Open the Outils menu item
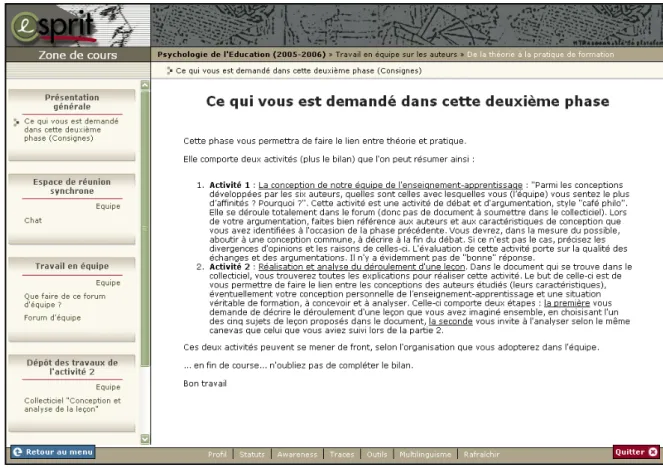Image resolution: width=663 pixels, height=468 pixels. pyautogui.click(x=377, y=454)
